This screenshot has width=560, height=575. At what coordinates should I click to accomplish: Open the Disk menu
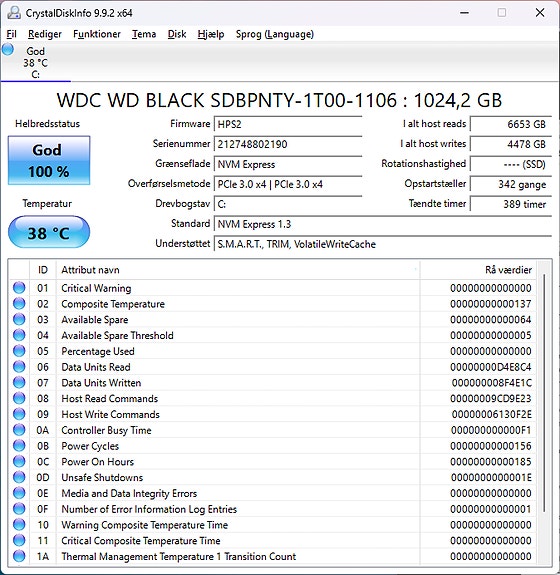pyautogui.click(x=177, y=34)
